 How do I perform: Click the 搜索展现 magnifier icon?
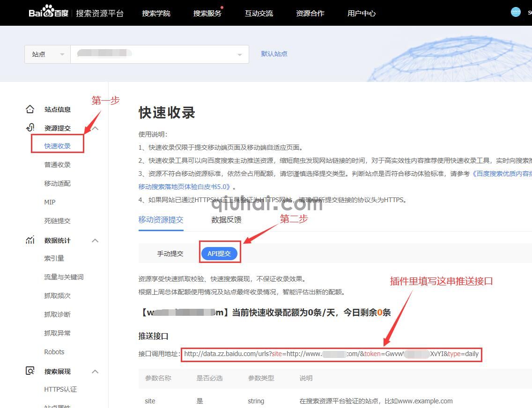(30, 371)
